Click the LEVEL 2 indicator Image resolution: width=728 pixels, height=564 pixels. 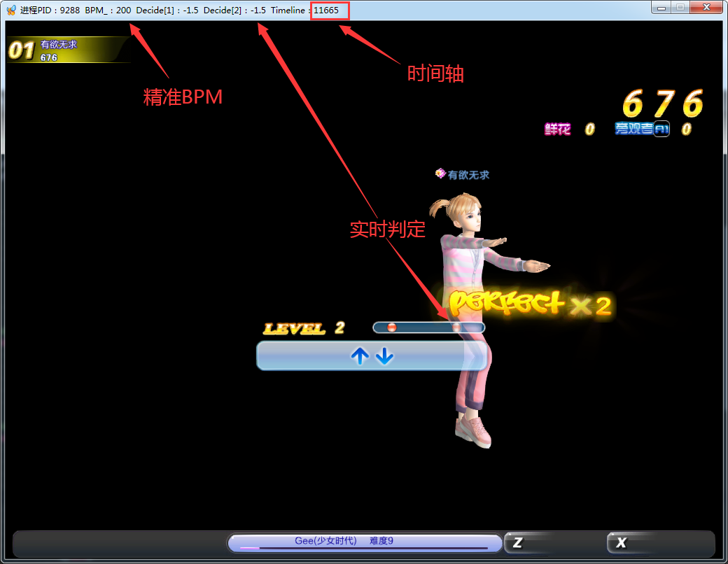coord(304,328)
